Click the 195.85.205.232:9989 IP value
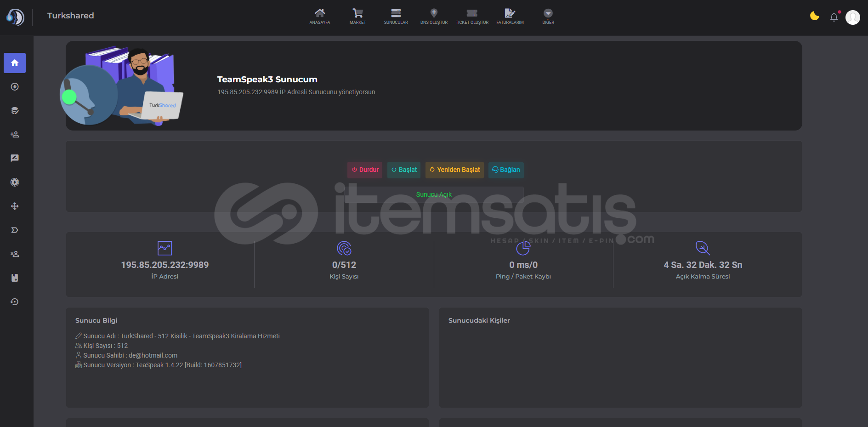 tap(165, 265)
